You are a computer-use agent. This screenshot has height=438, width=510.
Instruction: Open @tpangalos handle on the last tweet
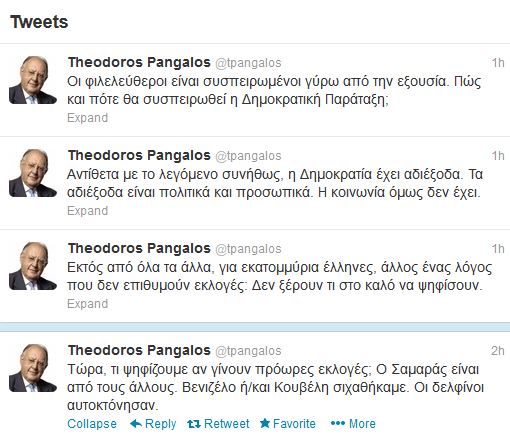248,351
